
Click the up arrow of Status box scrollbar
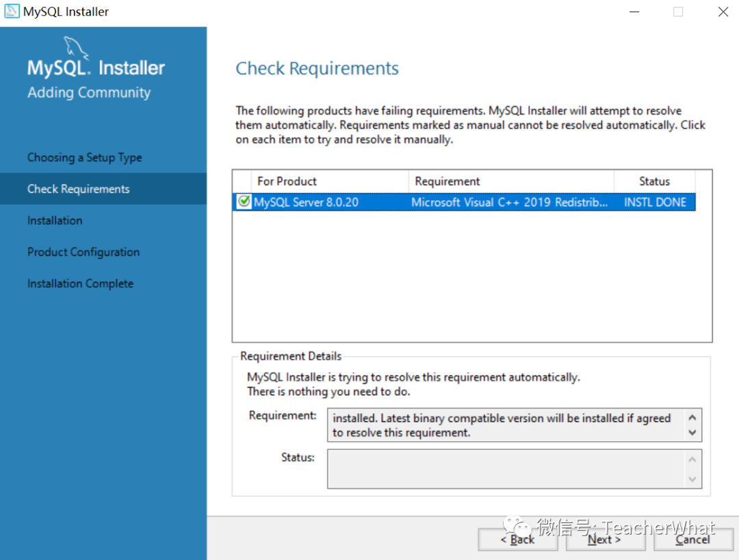coord(692,459)
